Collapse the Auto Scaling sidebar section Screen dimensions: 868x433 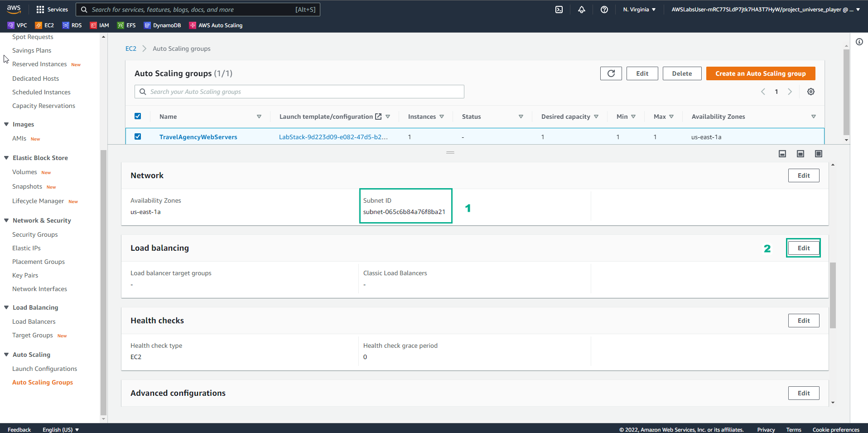click(x=6, y=355)
